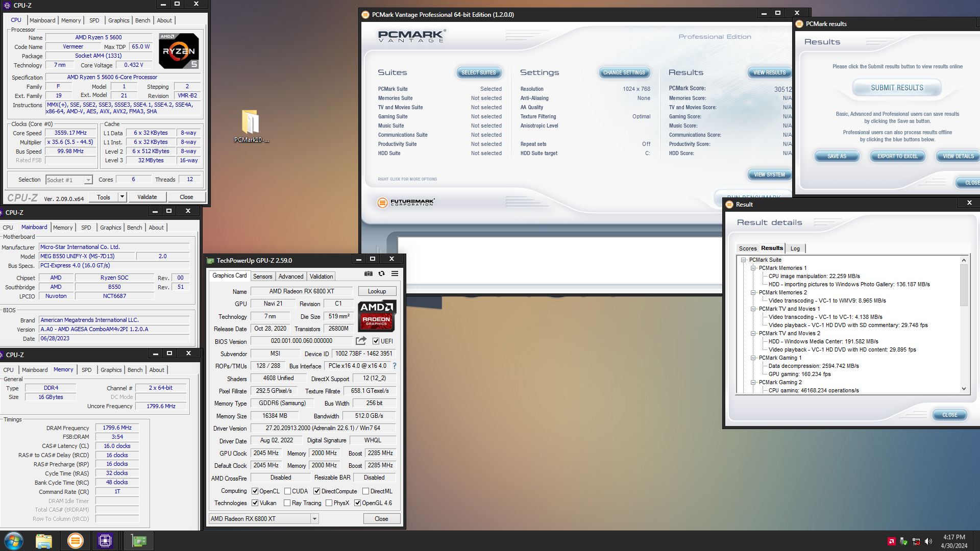Collapse the PCMark Suite tree node
Viewport: 980px width, 551px height.
click(x=744, y=260)
